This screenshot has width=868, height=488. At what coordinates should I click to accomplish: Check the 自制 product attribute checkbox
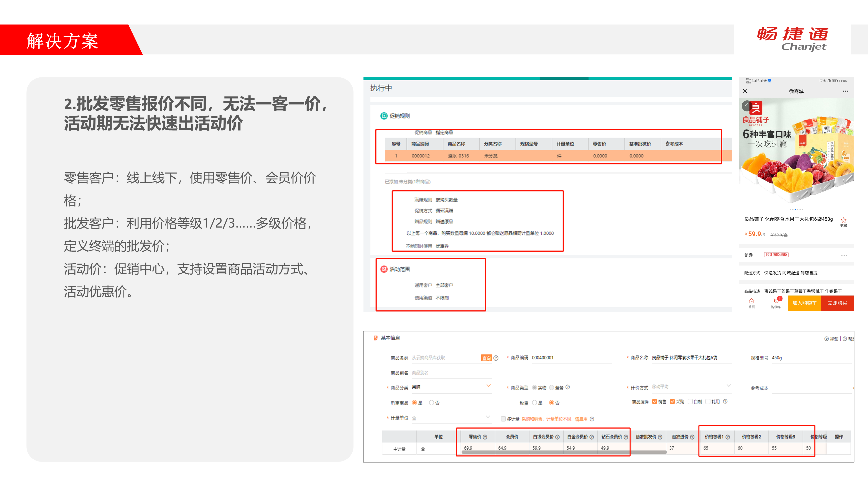point(690,401)
